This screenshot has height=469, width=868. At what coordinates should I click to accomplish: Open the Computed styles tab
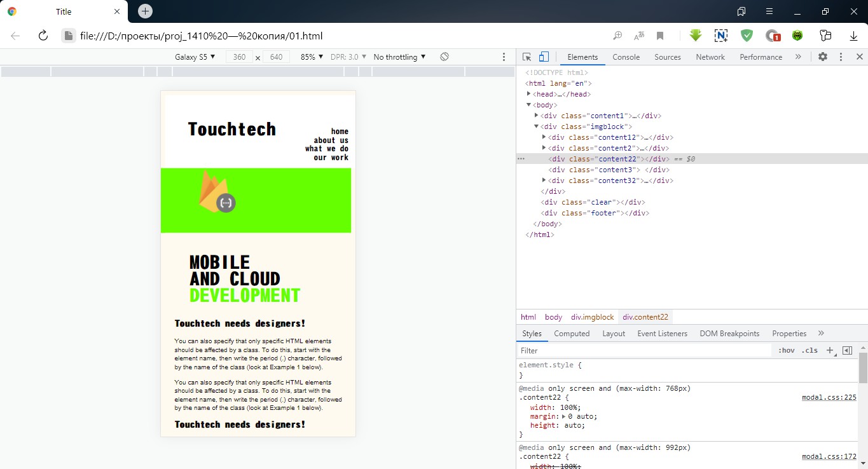[x=572, y=333]
